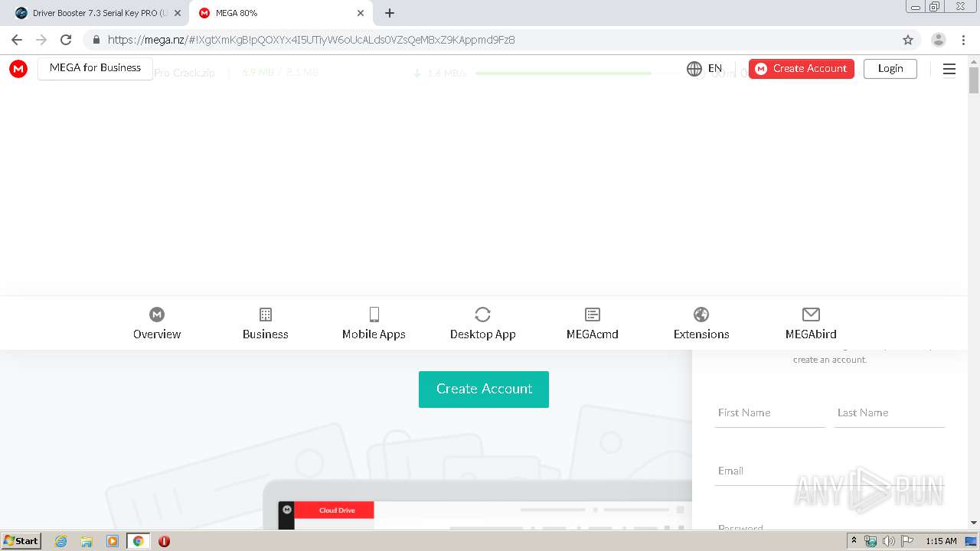Open the MEGAbird tab label
The height and width of the screenshot is (551, 980).
point(811,334)
